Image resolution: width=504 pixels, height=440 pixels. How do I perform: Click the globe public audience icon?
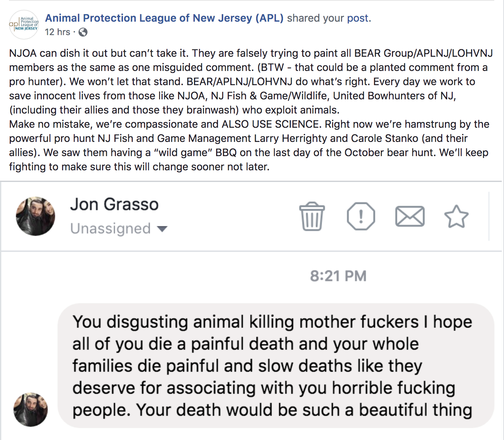click(x=83, y=32)
